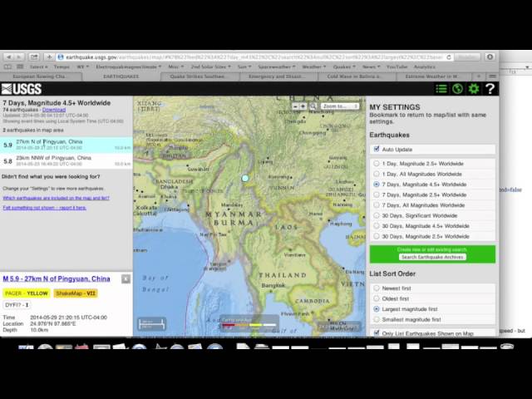532x399 pixels.
Task: Click the USGS logo
Action: coord(22,89)
